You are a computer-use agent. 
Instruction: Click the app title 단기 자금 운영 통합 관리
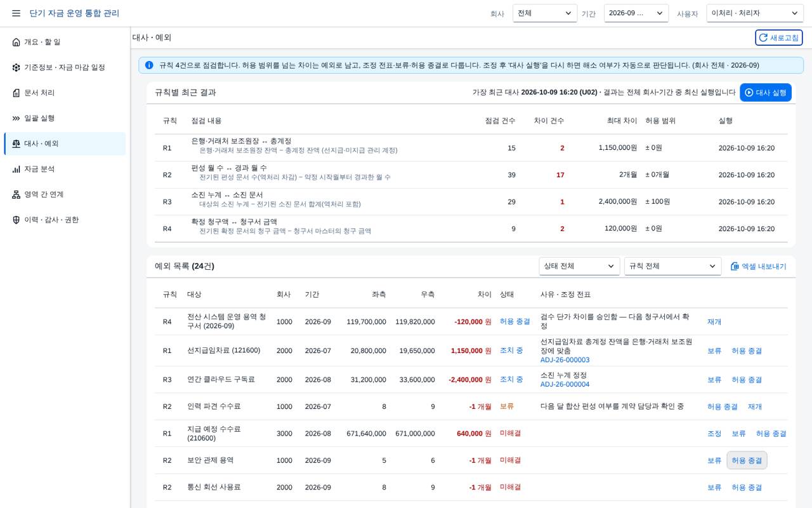coord(74,13)
